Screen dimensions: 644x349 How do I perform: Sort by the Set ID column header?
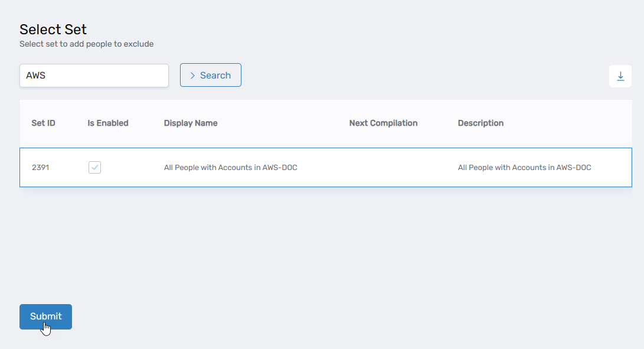[43, 123]
